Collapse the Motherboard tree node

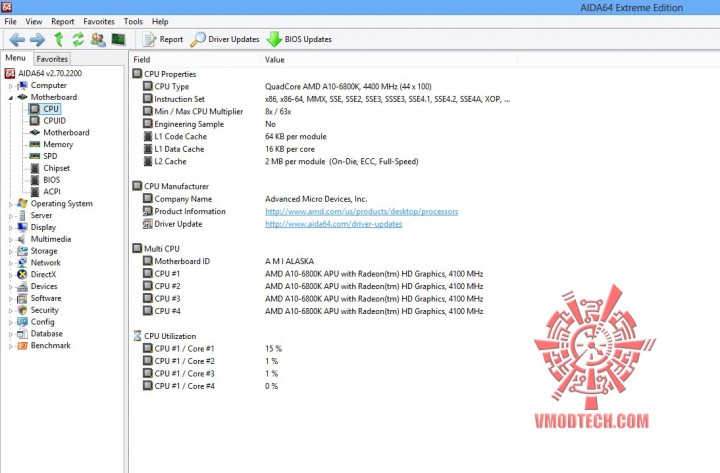point(11,98)
